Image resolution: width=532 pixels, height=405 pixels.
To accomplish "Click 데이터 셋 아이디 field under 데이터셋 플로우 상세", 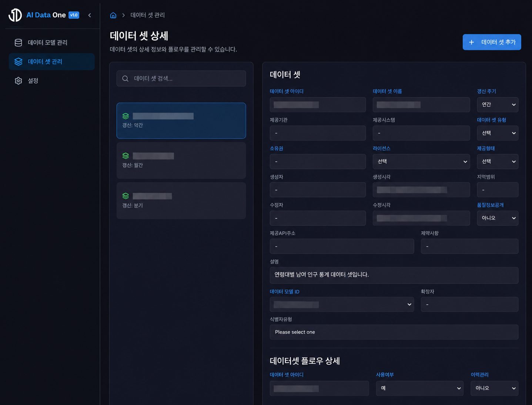I will pyautogui.click(x=319, y=388).
